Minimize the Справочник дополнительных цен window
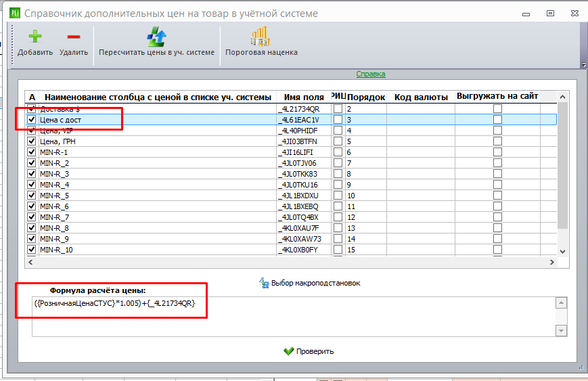588x381 pixels. [526, 14]
